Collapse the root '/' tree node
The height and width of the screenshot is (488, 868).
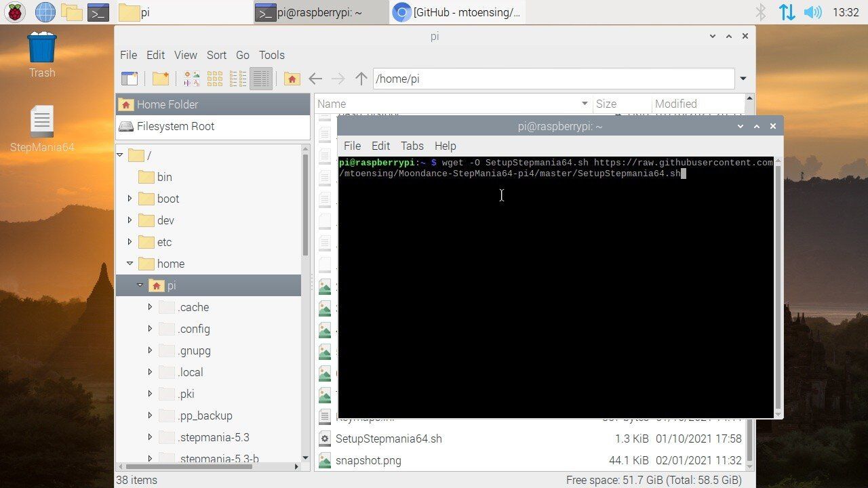click(120, 155)
